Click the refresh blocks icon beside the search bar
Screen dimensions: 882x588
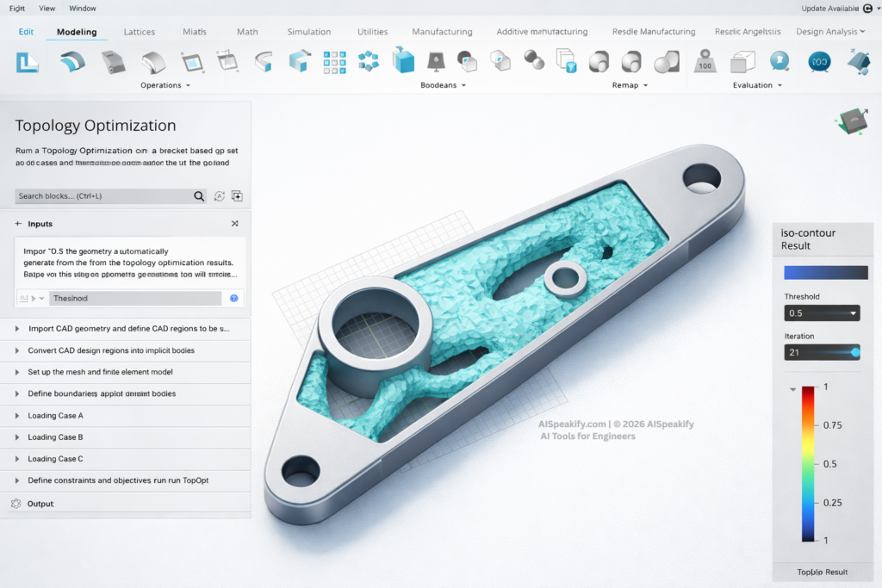pyautogui.click(x=219, y=196)
